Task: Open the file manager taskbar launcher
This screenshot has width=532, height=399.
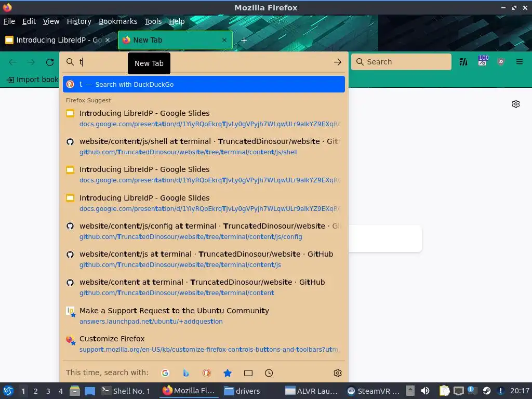Action: pos(75,391)
